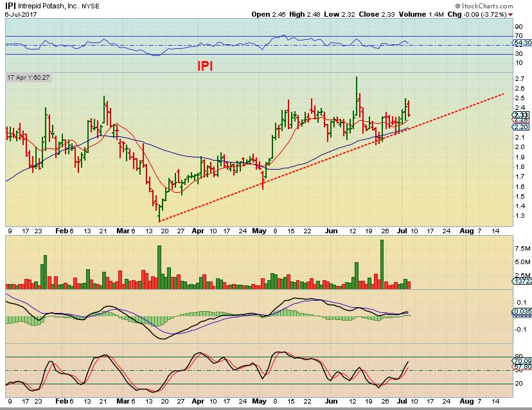Click the tall green volume bar in mid-March
532x410 pixels.
159,267
